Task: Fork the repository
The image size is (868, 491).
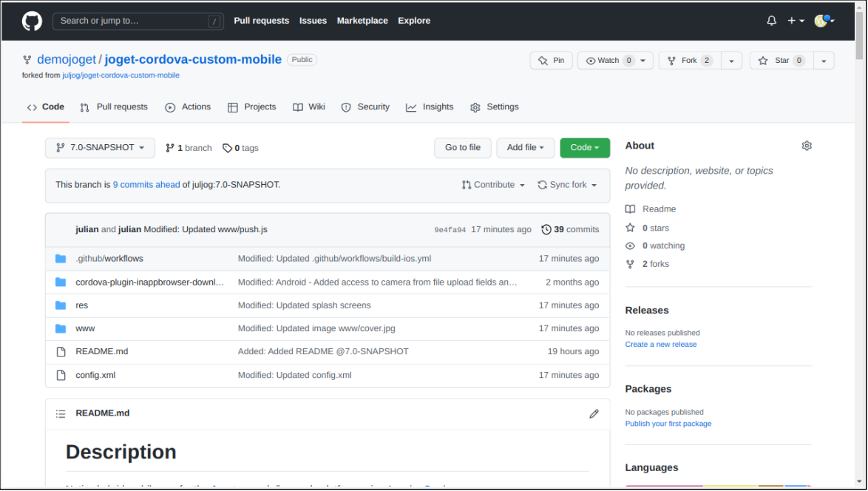Action: click(690, 61)
